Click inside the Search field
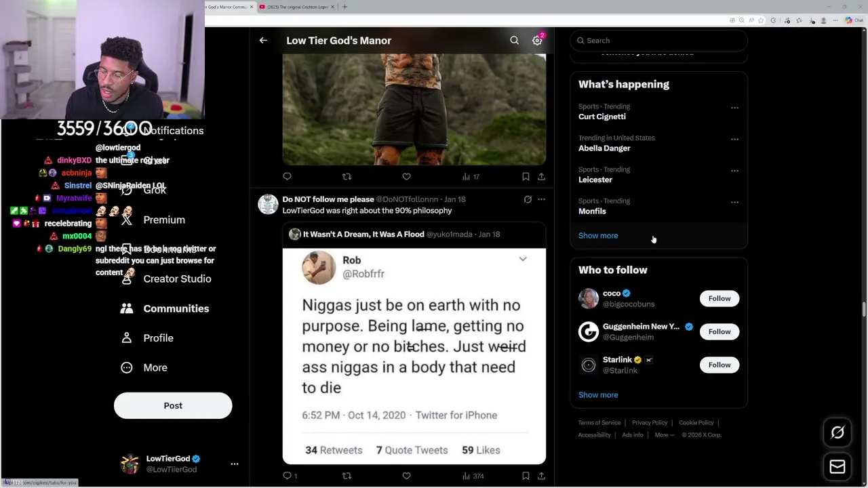Screen dimensions: 868x488 click(x=658, y=41)
